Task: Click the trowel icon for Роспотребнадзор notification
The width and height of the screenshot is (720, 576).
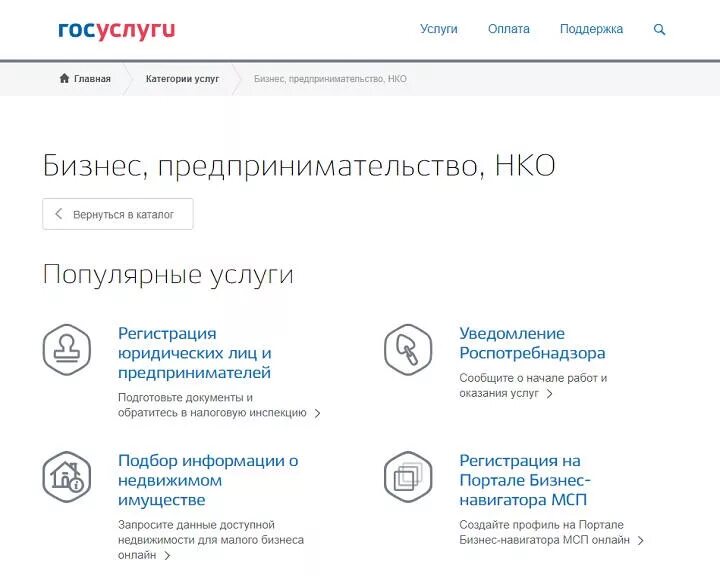Action: tap(408, 350)
